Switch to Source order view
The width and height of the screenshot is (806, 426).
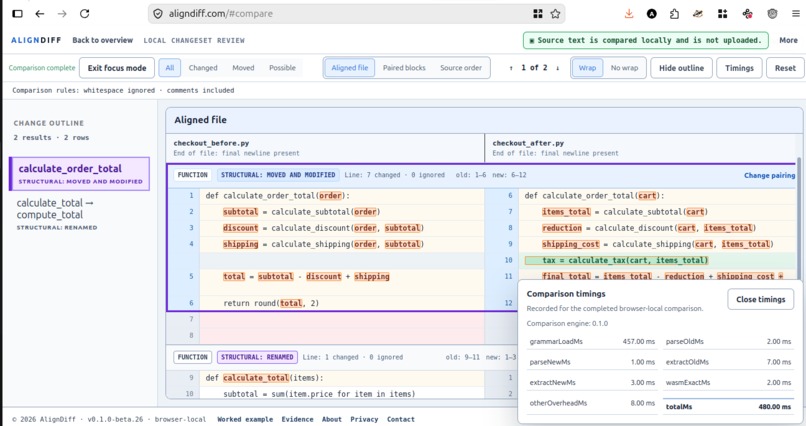click(461, 68)
